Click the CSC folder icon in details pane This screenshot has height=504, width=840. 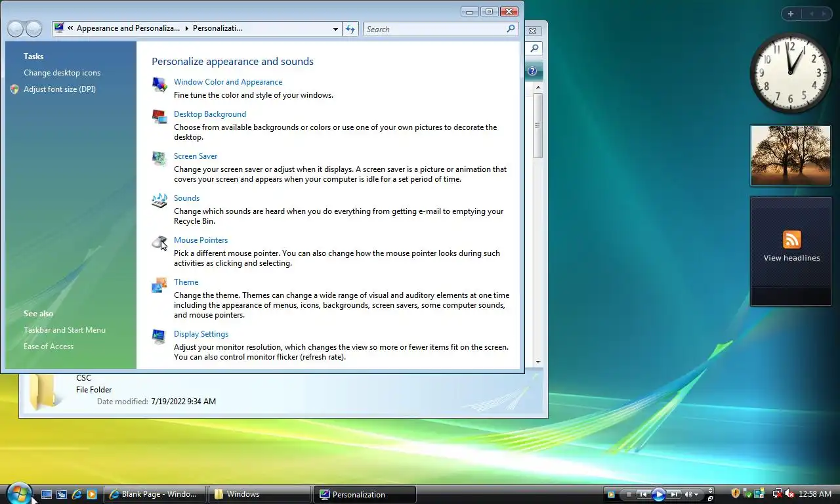[x=44, y=392]
